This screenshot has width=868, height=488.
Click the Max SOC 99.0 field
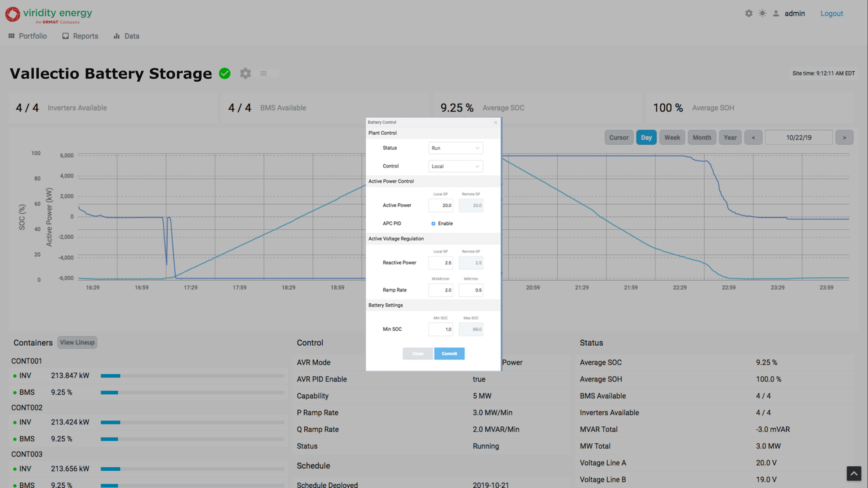[471, 329]
